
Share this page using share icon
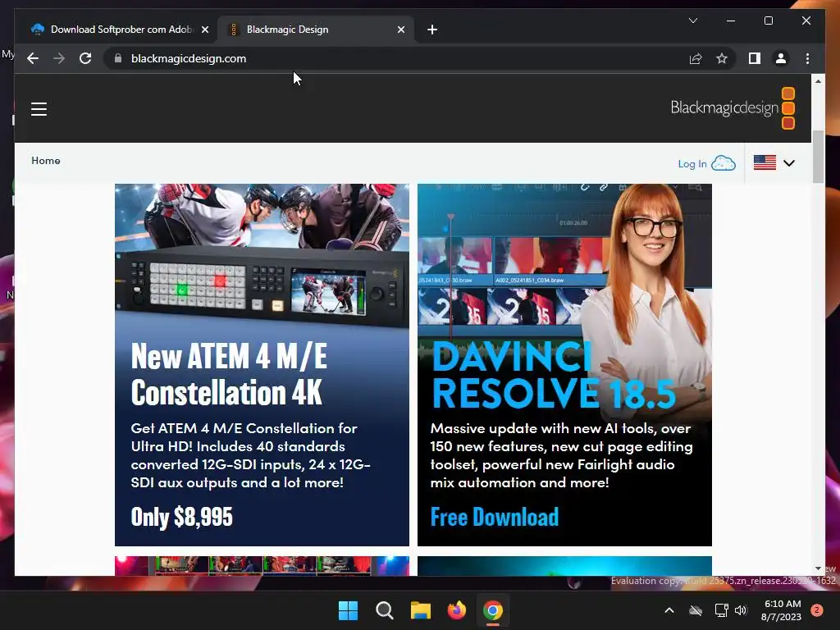(696, 58)
